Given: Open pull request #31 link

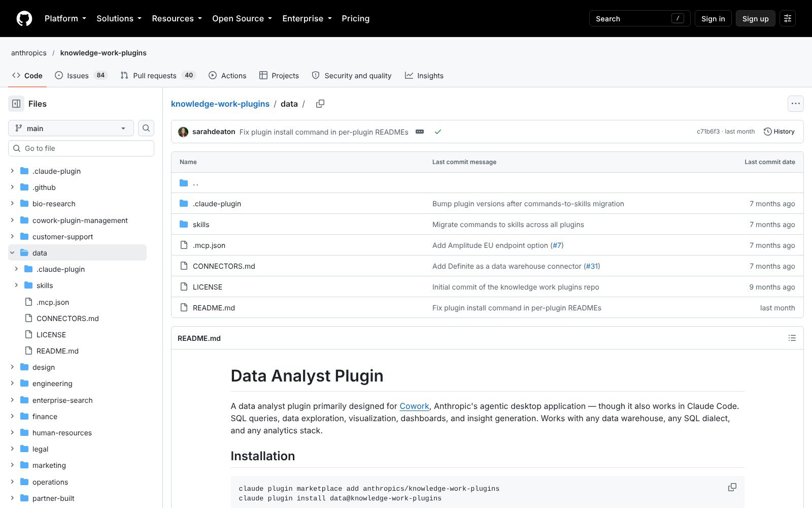Looking at the screenshot, I should click(592, 266).
